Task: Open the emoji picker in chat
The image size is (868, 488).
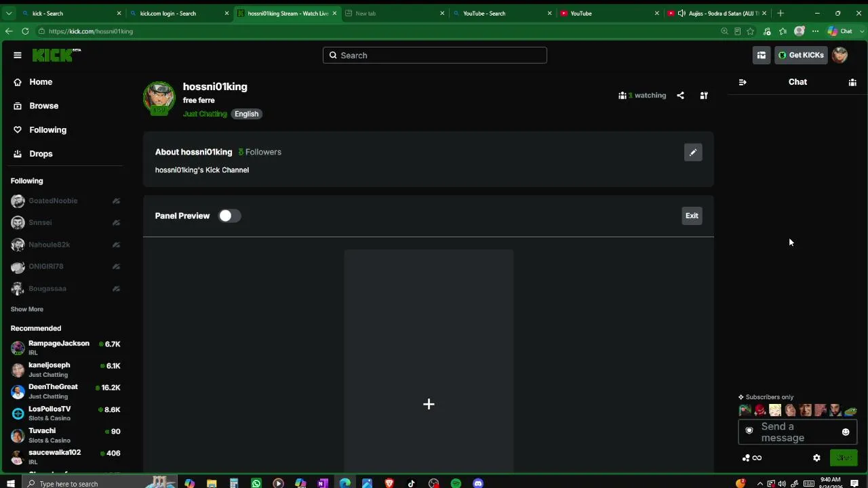Action: [846, 432]
